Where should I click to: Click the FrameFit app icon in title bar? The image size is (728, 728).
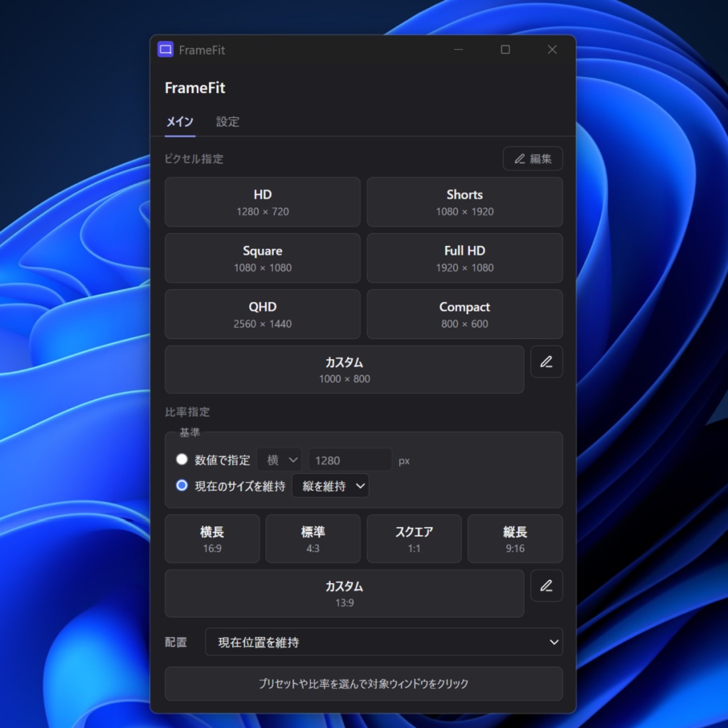tap(165, 49)
